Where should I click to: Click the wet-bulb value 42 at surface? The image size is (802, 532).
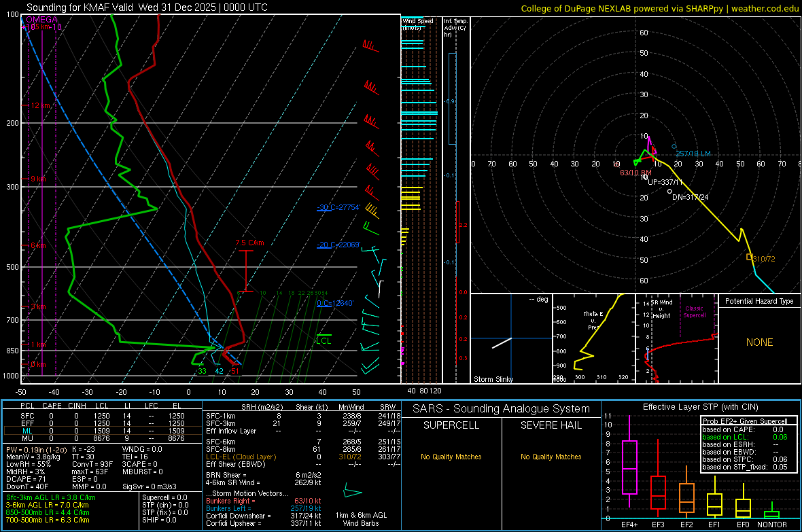pyautogui.click(x=219, y=371)
